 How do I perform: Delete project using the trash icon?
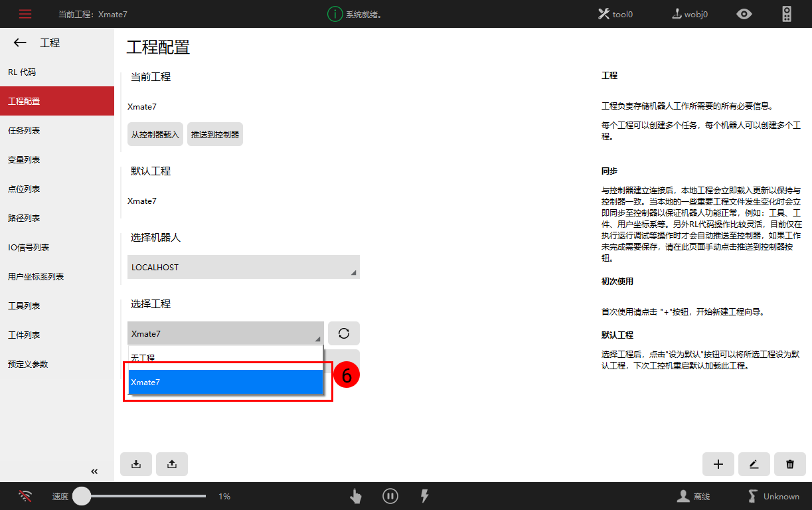click(x=790, y=464)
